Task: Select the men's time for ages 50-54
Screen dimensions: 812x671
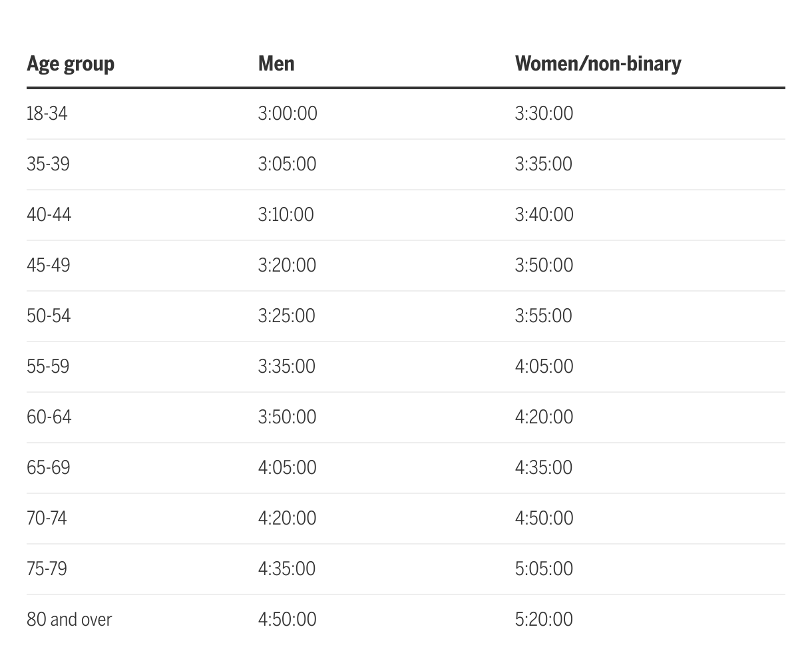Action: [x=287, y=316]
